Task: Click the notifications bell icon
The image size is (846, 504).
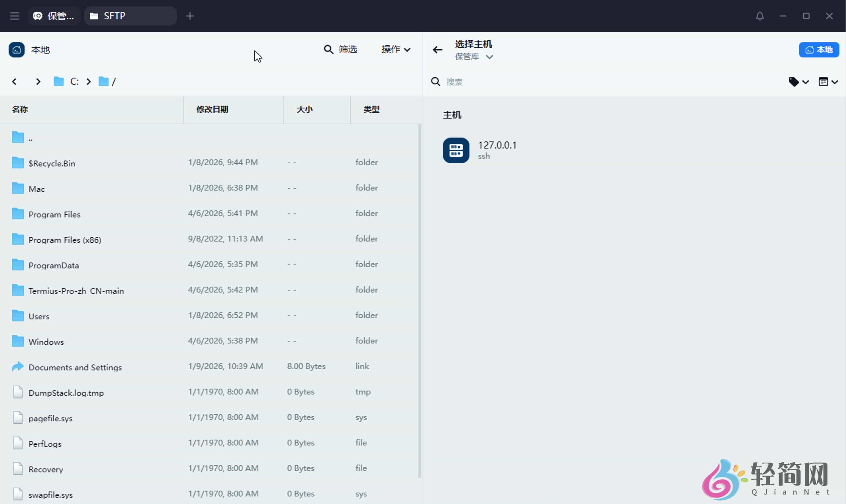Action: click(x=760, y=16)
